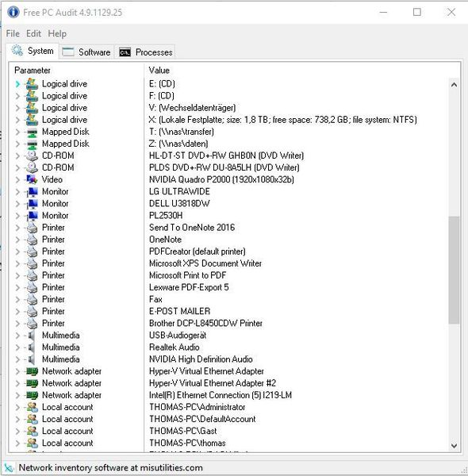Select the 'HL-DT-ST DVD+-RW GHB0N (DVD Writer)' value
This screenshot has width=468, height=476.
tap(226, 155)
